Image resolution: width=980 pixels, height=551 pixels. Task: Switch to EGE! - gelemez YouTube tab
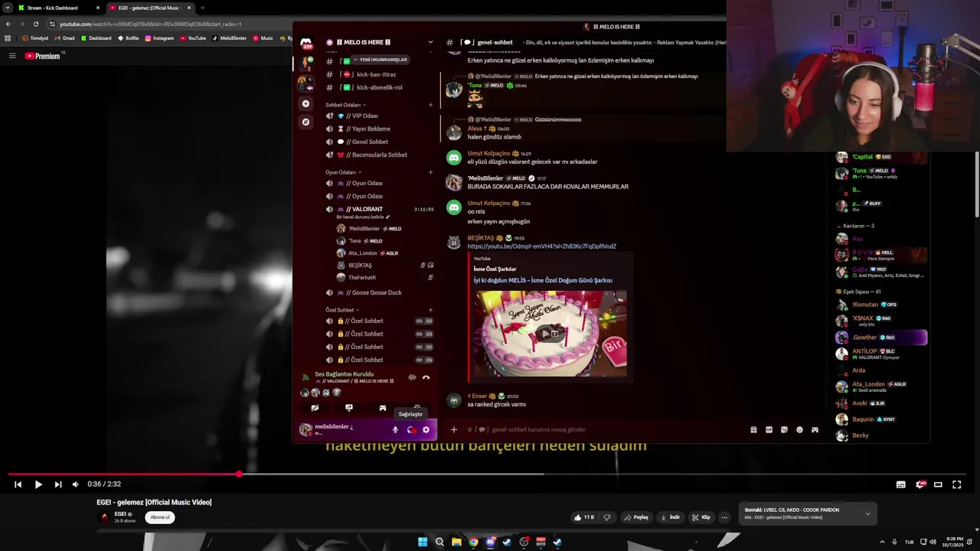[150, 8]
